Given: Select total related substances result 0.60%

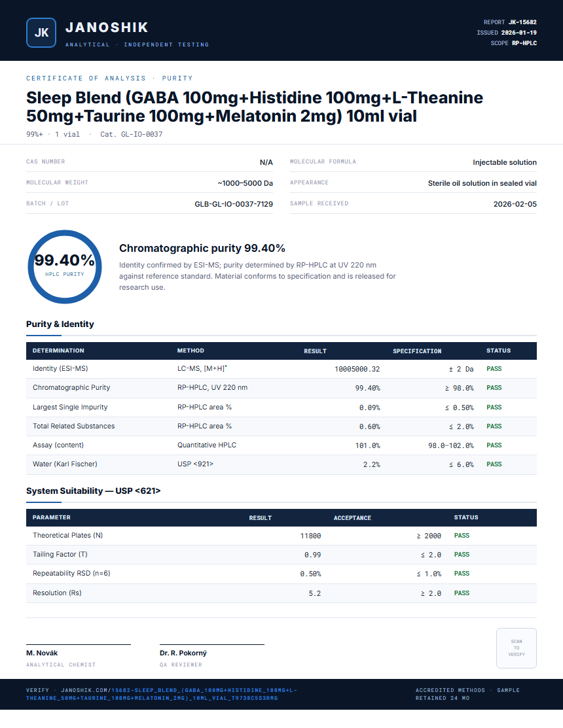Looking at the screenshot, I should point(369,426).
